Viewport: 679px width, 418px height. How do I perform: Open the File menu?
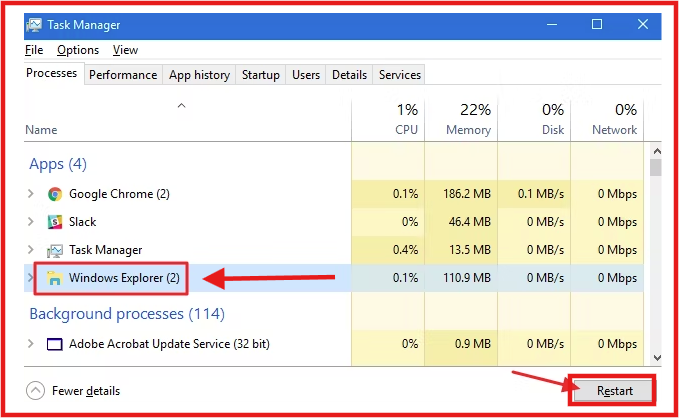click(x=34, y=50)
